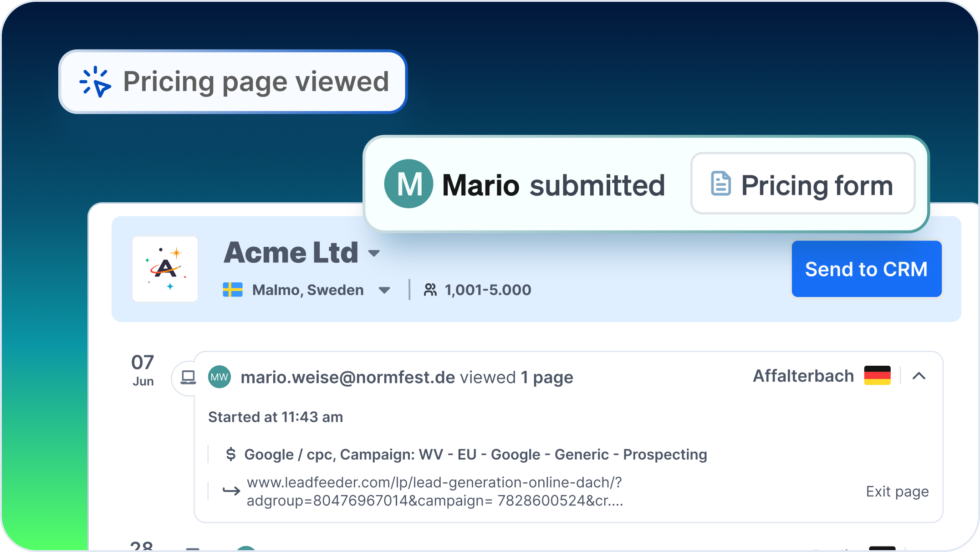
Task: Open the Acme Ltd company dropdown arrow
Action: coord(374,254)
